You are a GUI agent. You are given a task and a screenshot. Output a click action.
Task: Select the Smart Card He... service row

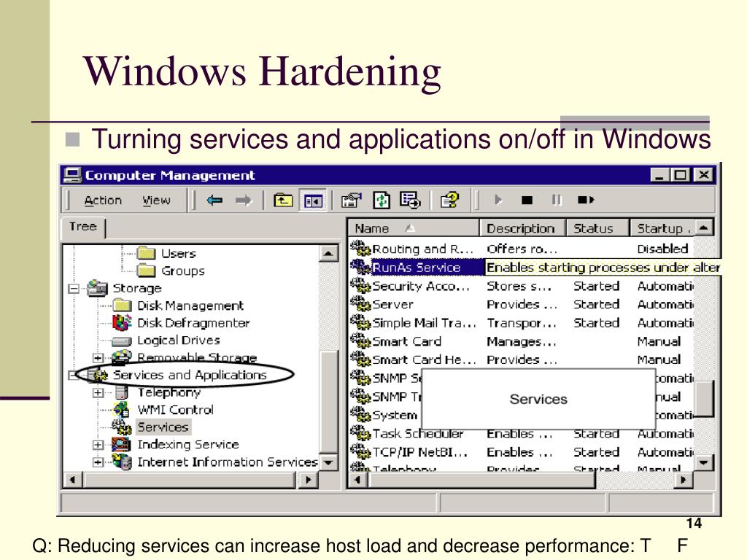pos(521,359)
